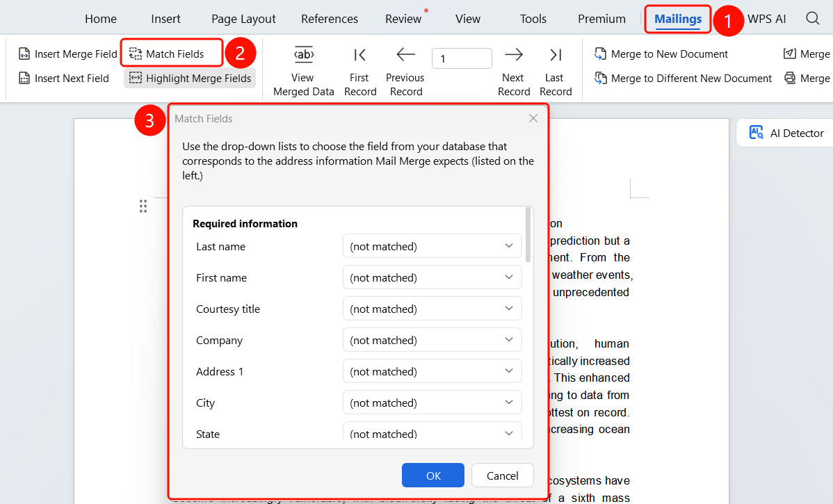Viewport: 833px width, 504px height.
Task: Jump to First Record
Action: tap(359, 72)
